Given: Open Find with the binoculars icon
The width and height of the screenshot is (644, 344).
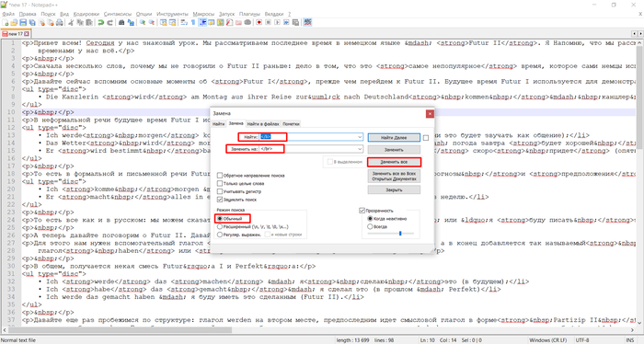Looking at the screenshot, I should click(121, 23).
